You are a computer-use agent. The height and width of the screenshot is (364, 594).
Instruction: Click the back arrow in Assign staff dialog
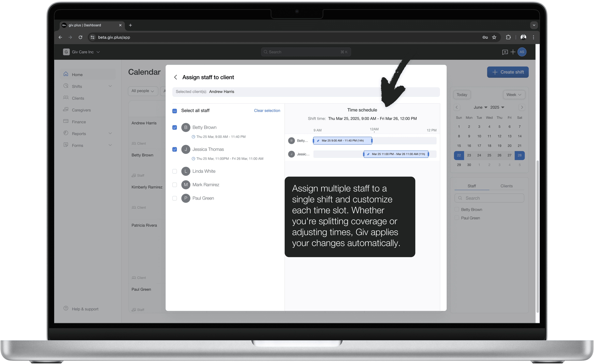(175, 77)
